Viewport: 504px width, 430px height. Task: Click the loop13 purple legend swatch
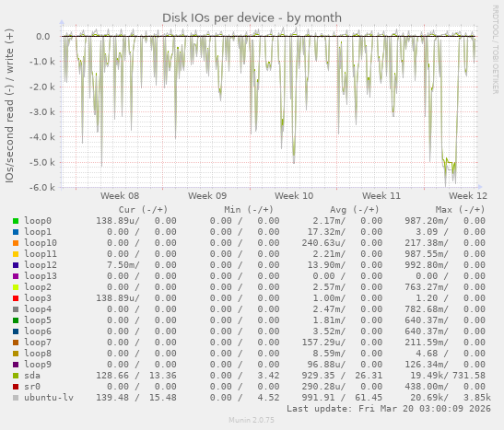point(16,276)
